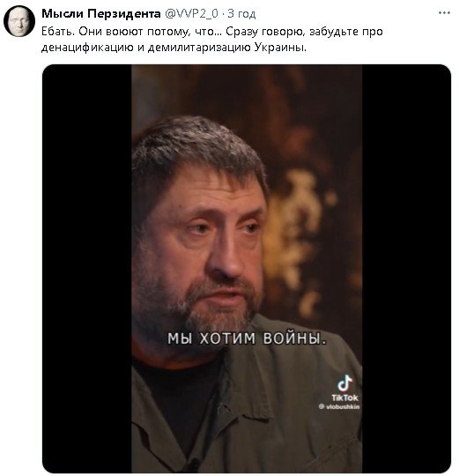Open the three-dot more options menu
Viewport: 459px width, 476px height.
tap(444, 12)
